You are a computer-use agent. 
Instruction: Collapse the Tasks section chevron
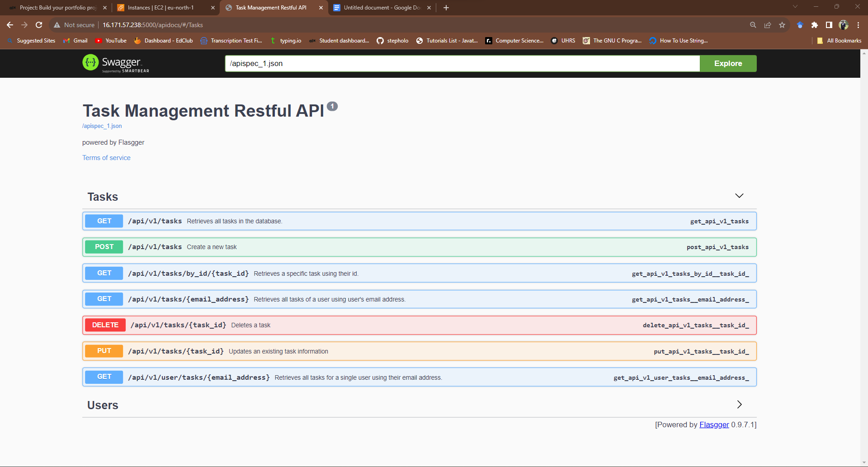click(x=739, y=196)
